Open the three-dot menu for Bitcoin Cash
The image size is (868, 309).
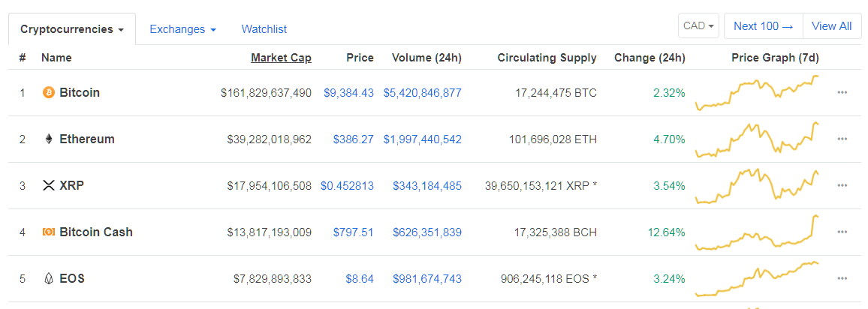[842, 232]
